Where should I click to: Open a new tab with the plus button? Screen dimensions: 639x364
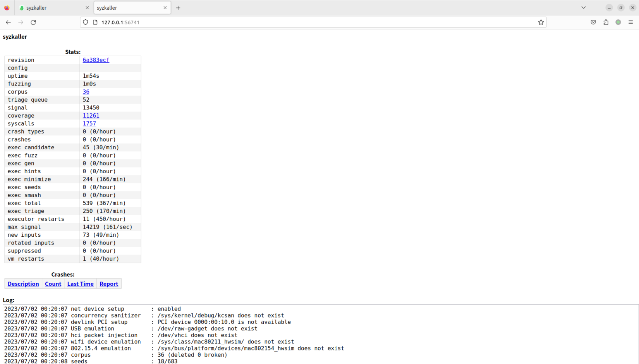click(x=178, y=8)
